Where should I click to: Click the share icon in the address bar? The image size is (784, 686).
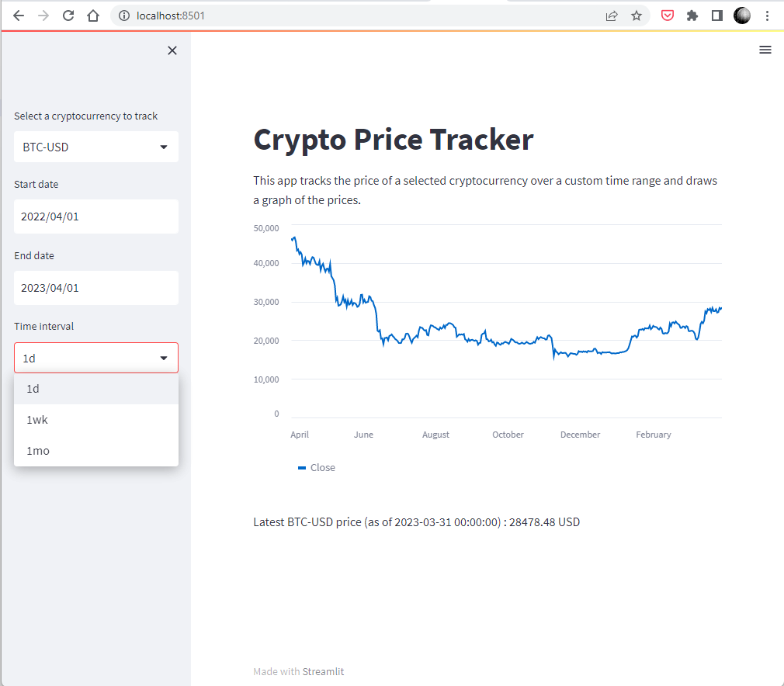(611, 16)
